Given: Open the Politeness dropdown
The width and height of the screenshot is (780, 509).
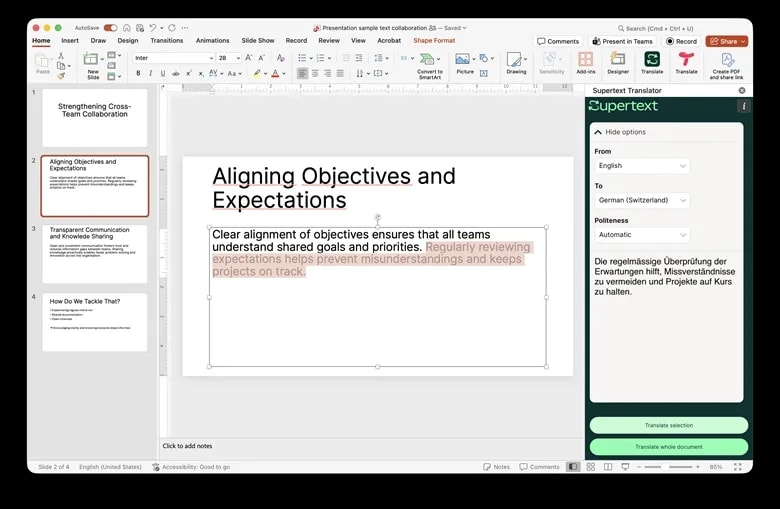Looking at the screenshot, I should click(642, 234).
